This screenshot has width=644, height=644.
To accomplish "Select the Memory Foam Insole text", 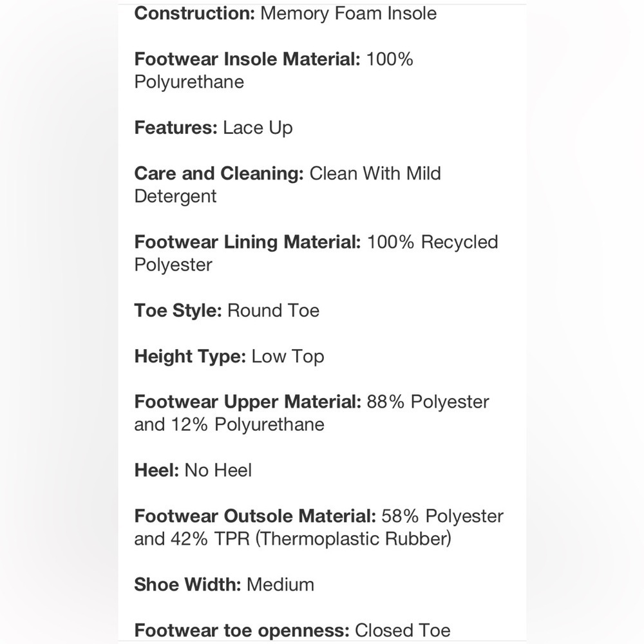I will pos(348,13).
